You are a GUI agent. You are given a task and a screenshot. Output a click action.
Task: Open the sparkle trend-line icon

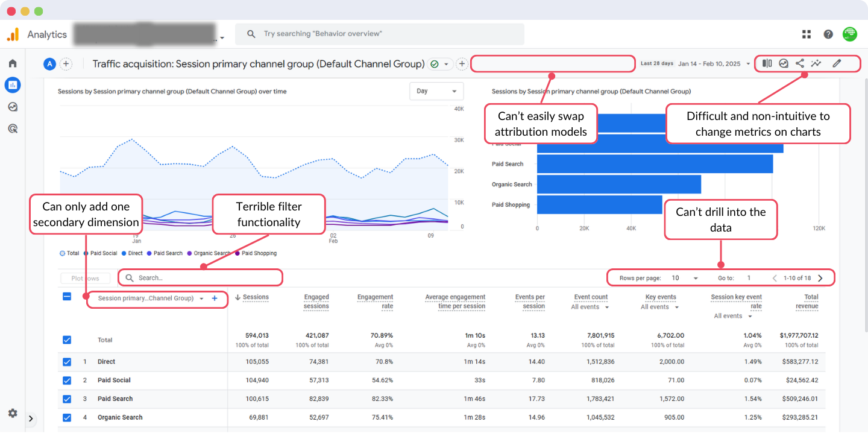point(816,63)
